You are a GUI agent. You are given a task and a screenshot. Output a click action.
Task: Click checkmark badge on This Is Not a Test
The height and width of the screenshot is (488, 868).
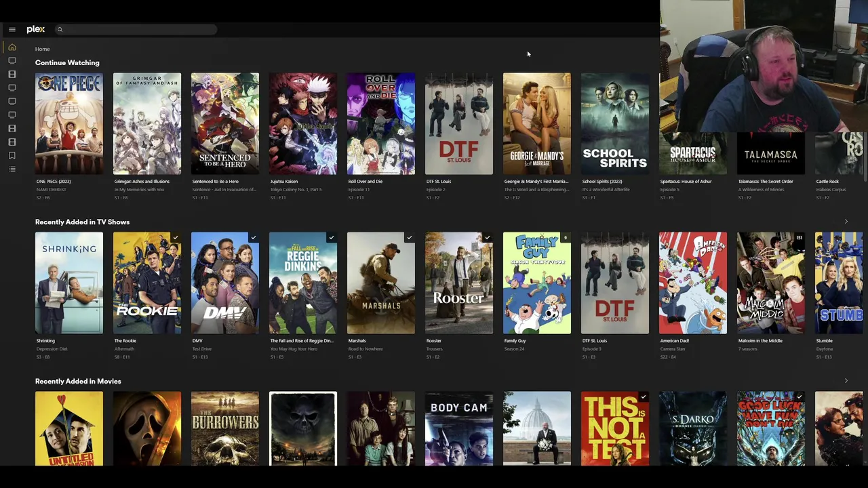pyautogui.click(x=643, y=397)
